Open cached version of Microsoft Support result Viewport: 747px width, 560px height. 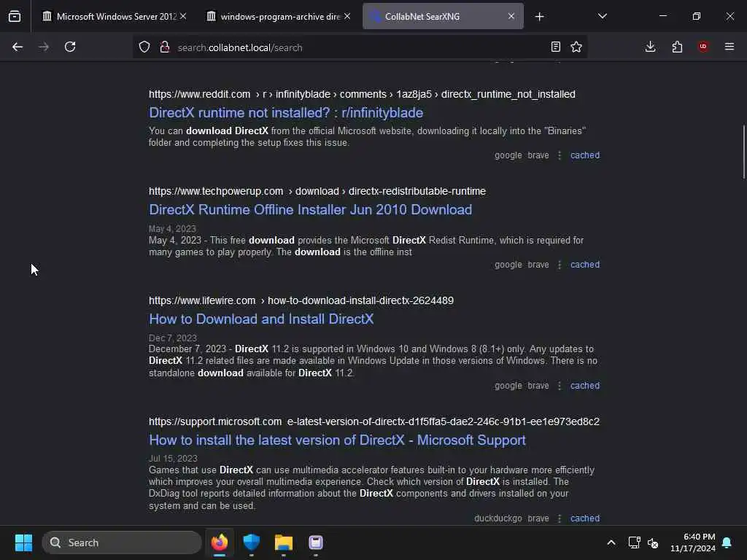(x=585, y=518)
